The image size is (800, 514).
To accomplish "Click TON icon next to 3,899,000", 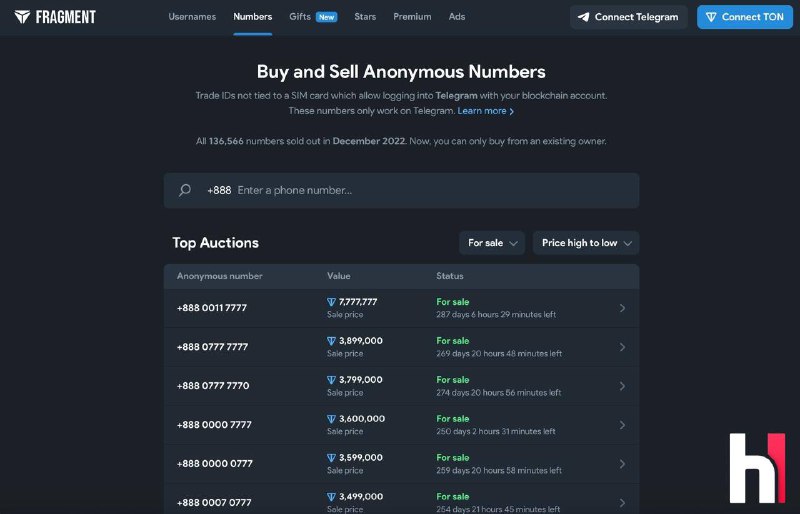I will (331, 341).
